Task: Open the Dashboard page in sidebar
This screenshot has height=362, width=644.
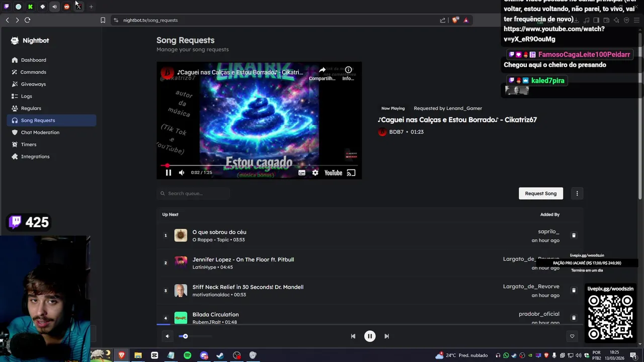Action: 33,60
